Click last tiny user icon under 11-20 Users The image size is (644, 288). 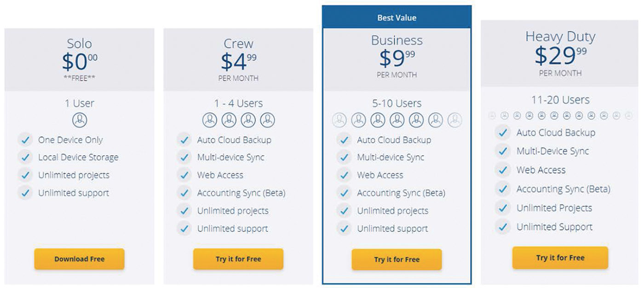click(629, 116)
